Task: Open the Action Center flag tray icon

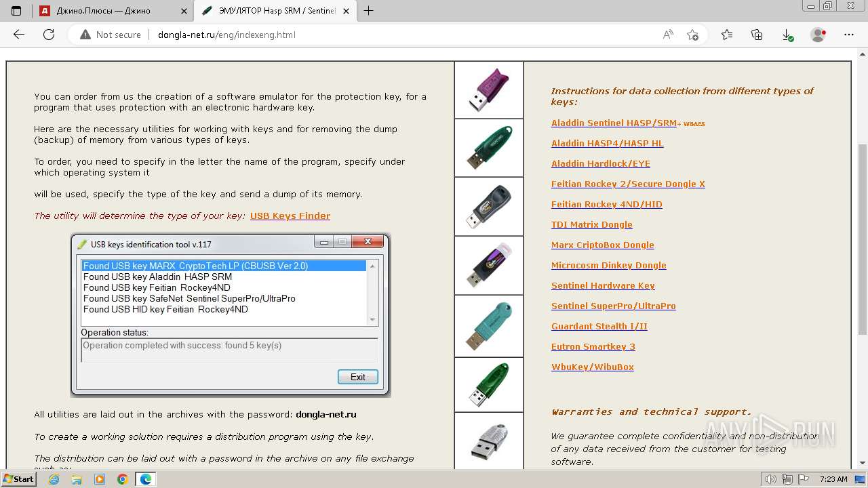Action: click(804, 479)
